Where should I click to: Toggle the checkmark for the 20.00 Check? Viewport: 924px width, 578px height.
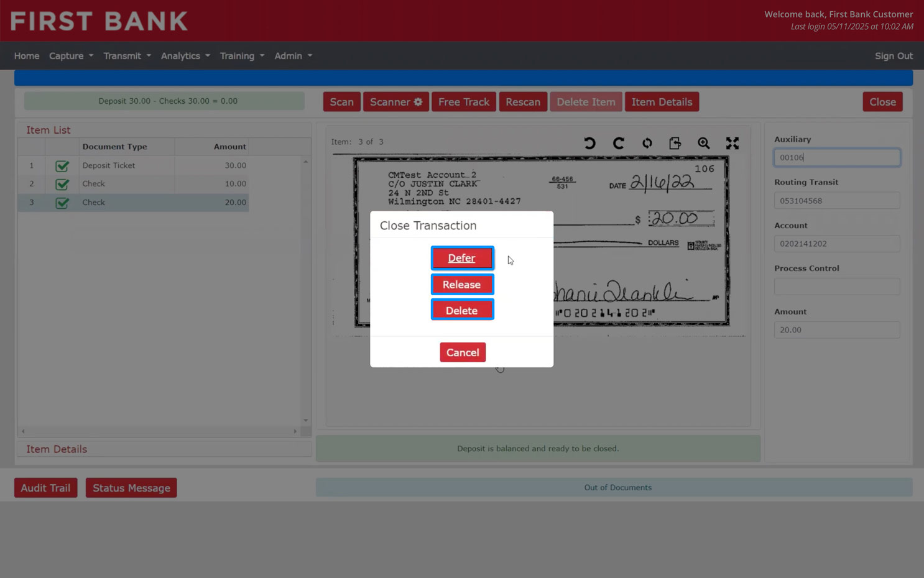pyautogui.click(x=62, y=203)
